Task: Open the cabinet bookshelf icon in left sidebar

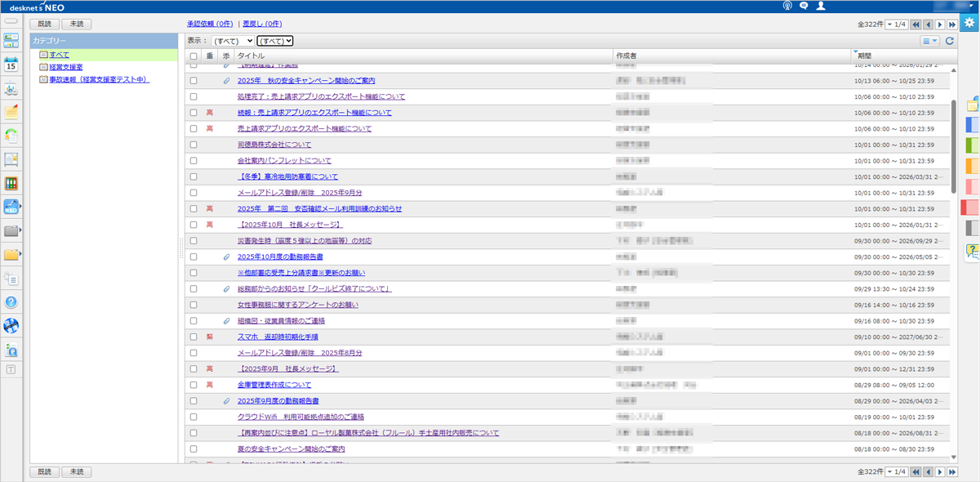Action: [11, 183]
